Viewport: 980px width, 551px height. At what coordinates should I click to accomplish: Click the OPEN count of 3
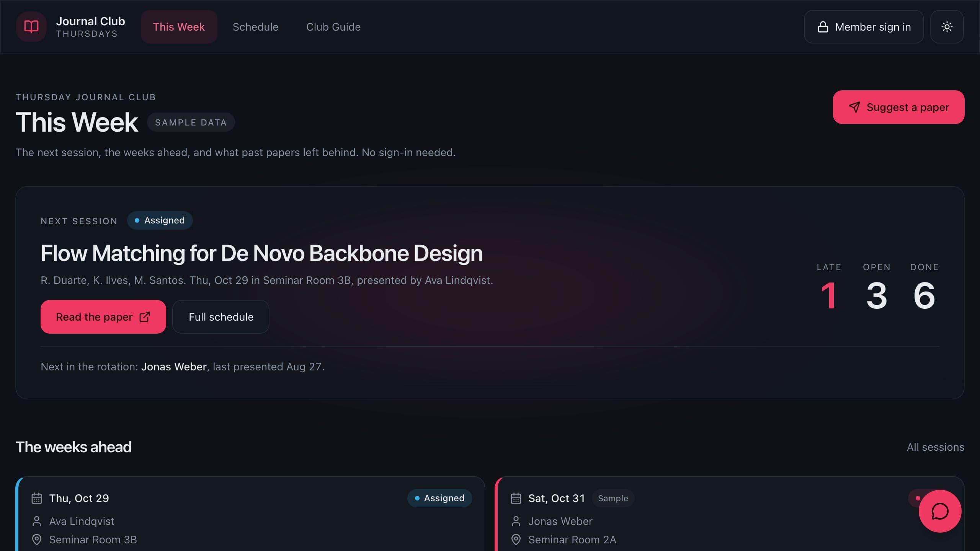click(877, 295)
